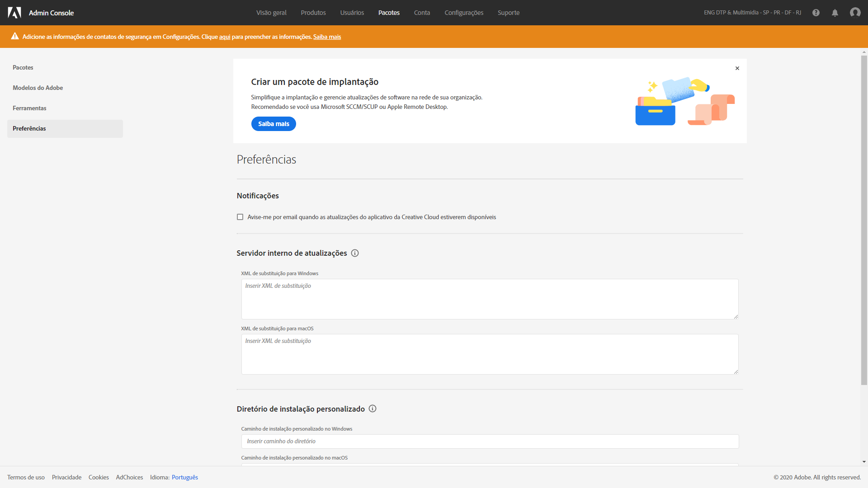Click the blue Saiba mais button

(274, 124)
